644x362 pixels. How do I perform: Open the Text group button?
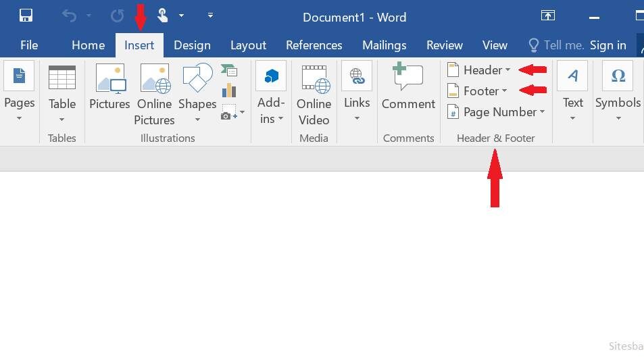pos(572,92)
